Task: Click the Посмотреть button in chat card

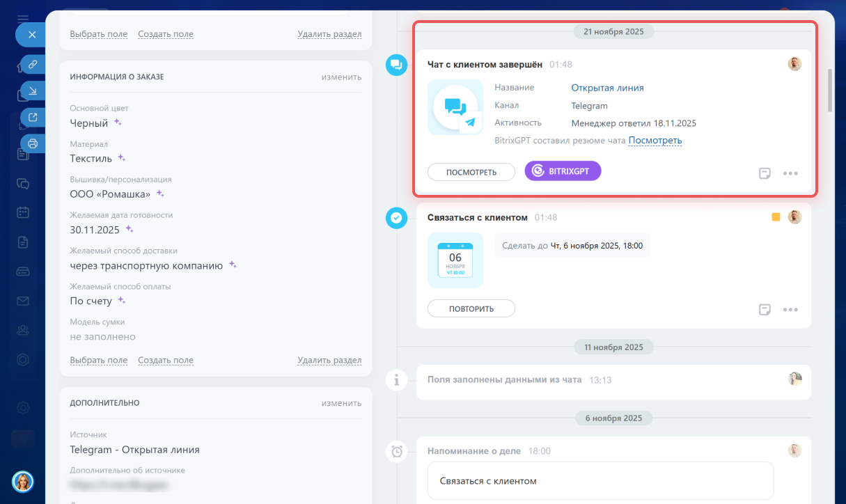Action: [x=471, y=172]
